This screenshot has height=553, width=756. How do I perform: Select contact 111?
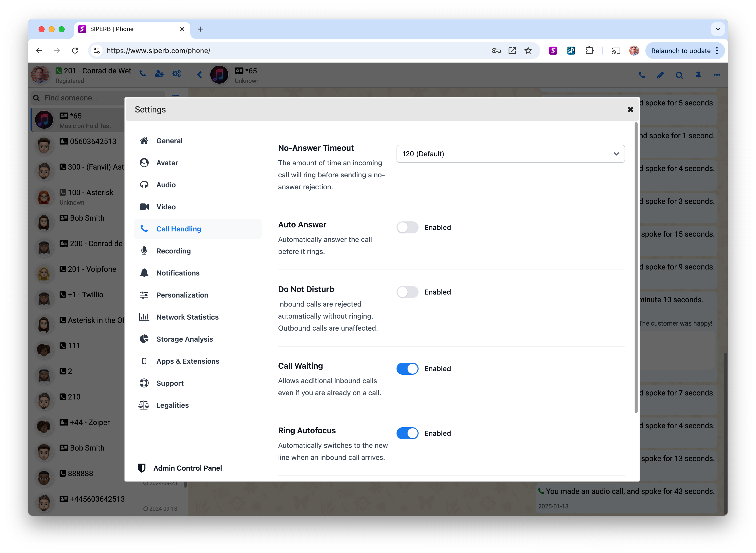coord(78,350)
